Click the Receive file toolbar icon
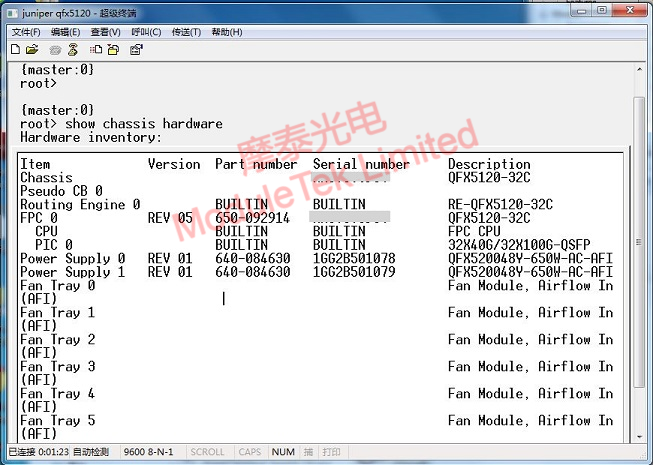 click(x=112, y=49)
